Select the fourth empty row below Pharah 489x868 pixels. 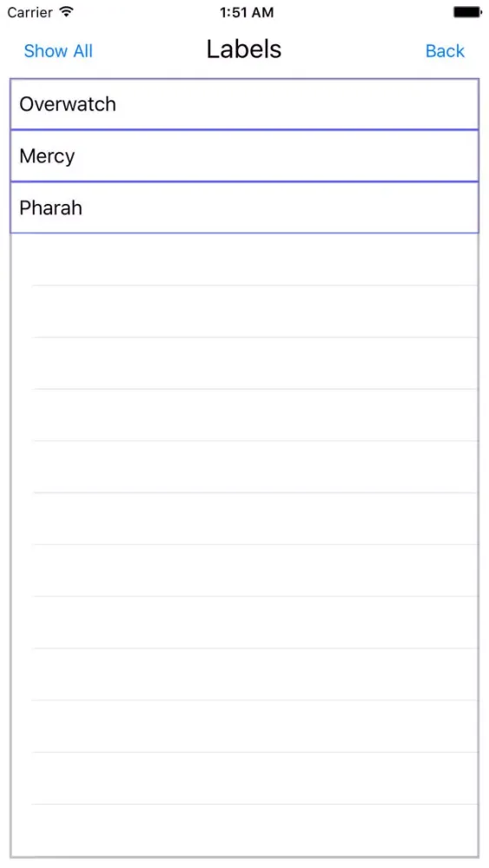(244, 415)
